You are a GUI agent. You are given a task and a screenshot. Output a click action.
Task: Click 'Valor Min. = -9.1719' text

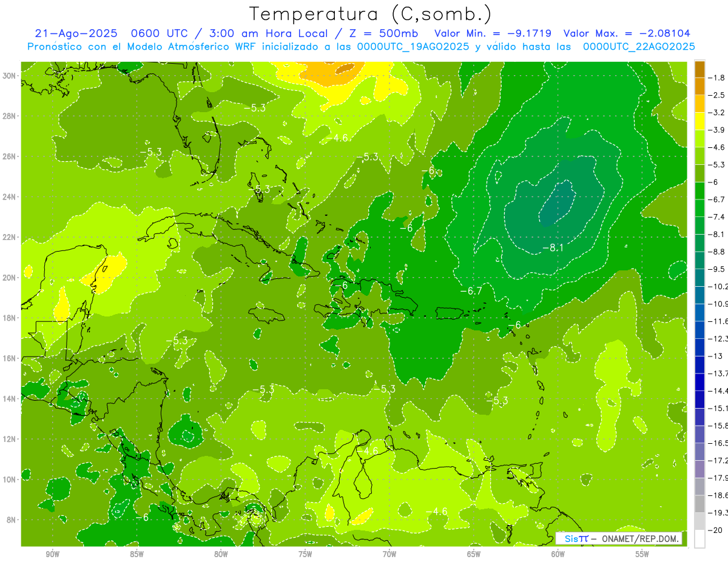492,33
